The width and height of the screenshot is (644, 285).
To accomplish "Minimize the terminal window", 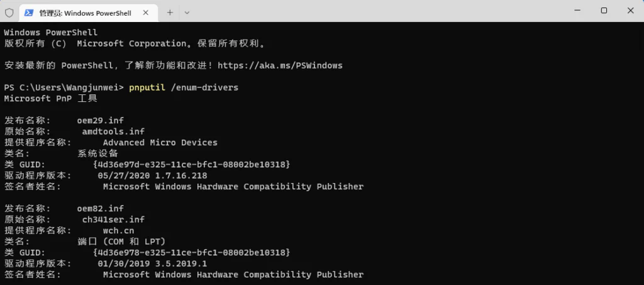I will pyautogui.click(x=577, y=11).
